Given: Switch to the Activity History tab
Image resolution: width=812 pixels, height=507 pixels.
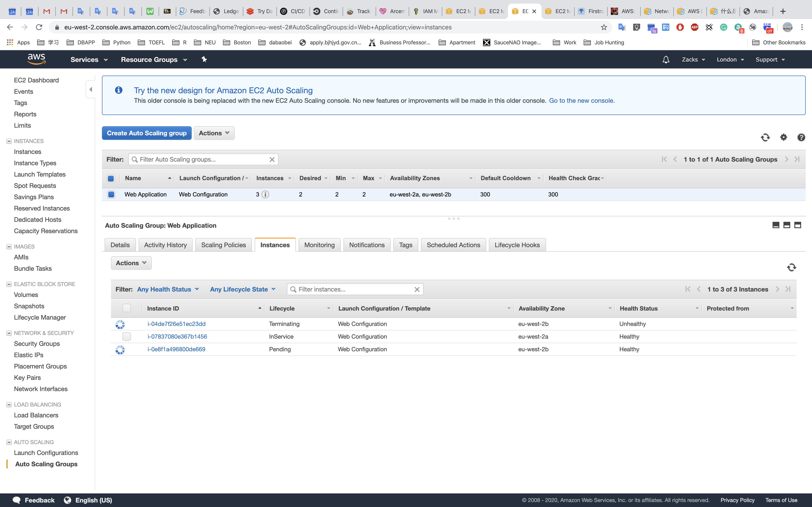Looking at the screenshot, I should (165, 245).
